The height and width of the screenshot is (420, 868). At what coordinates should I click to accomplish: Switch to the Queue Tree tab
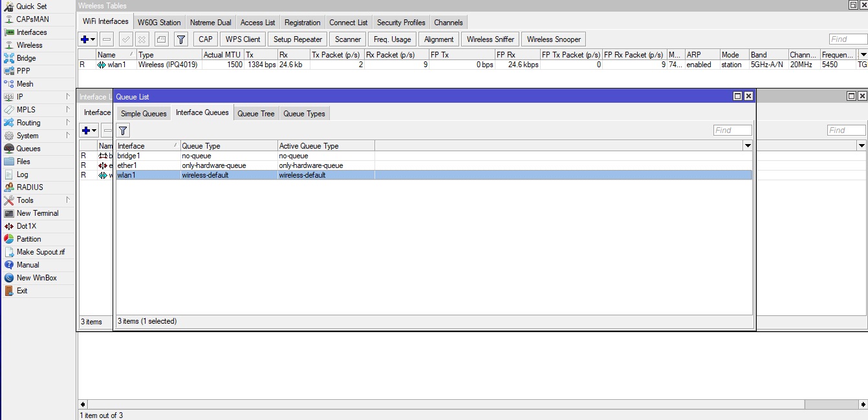(x=255, y=113)
